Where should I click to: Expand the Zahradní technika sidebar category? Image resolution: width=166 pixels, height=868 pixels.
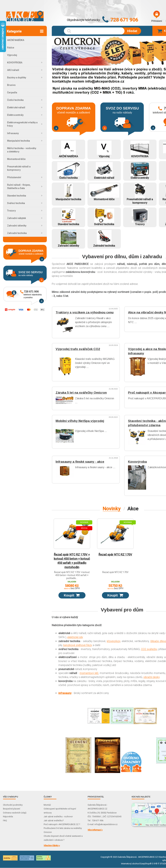tap(42, 233)
